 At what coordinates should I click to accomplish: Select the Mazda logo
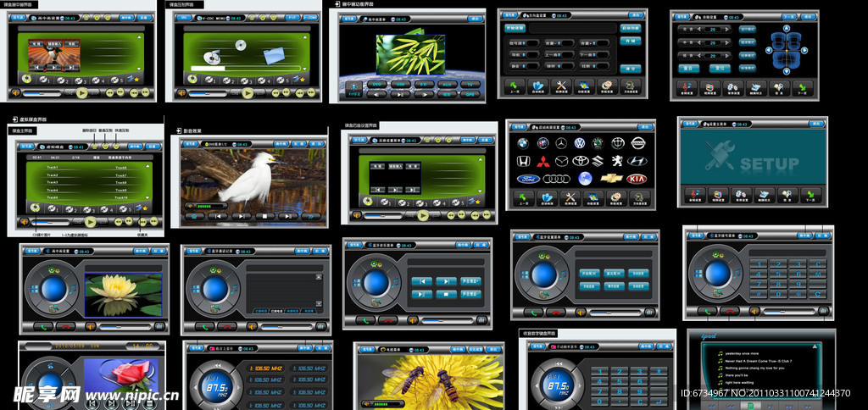click(561, 161)
